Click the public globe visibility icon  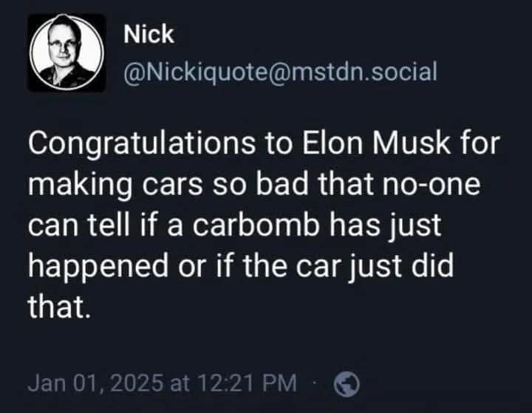coord(347,383)
